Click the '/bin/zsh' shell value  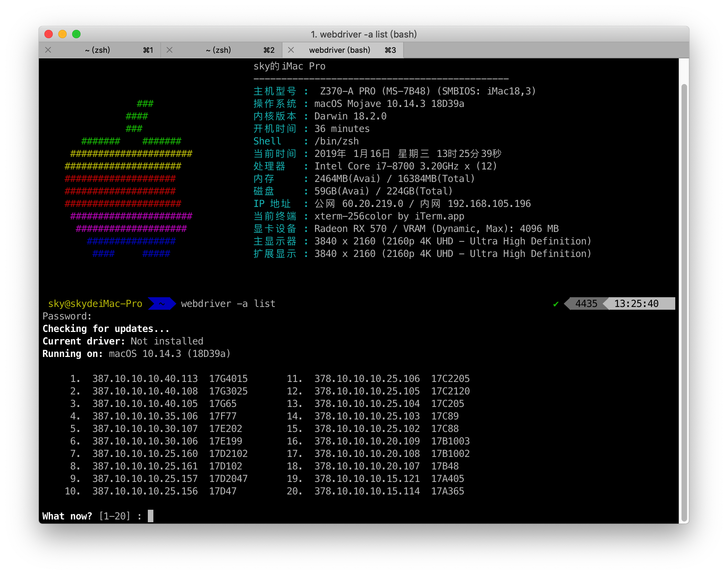coord(337,141)
